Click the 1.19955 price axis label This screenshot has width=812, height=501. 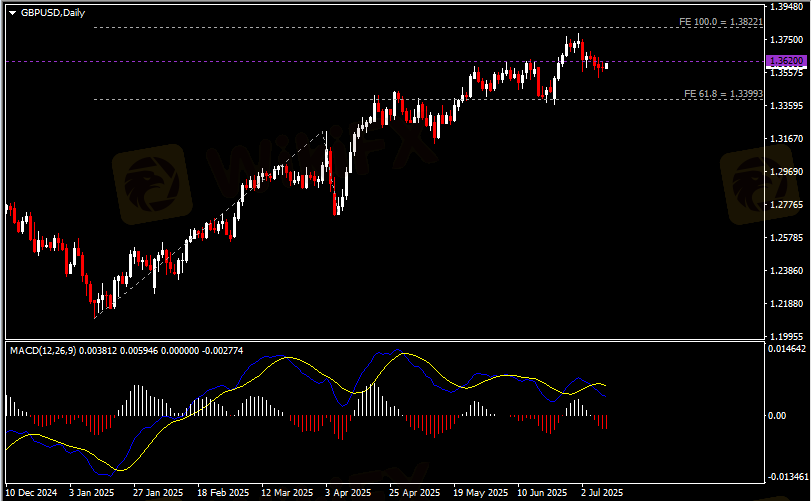785,337
